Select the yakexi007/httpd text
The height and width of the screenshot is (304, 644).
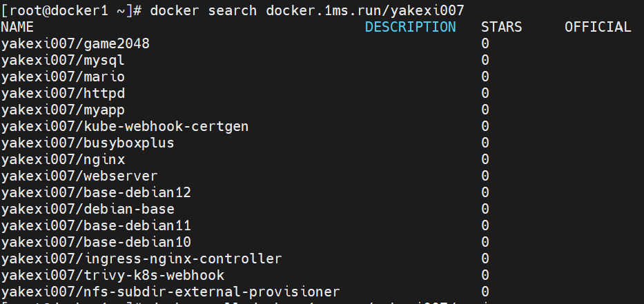click(63, 93)
